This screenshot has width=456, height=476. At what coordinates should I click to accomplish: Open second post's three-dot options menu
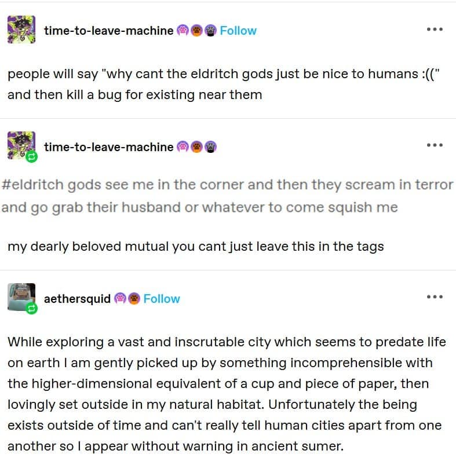[435, 145]
